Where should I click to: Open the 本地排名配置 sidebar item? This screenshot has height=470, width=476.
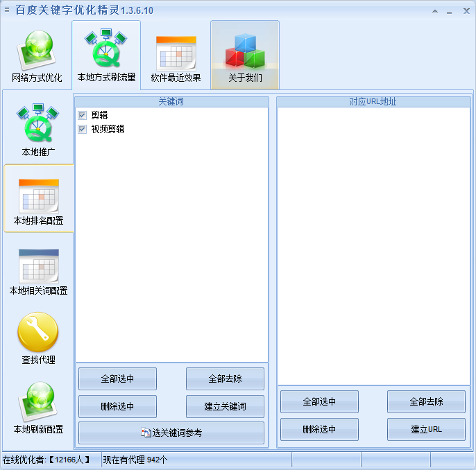39,199
